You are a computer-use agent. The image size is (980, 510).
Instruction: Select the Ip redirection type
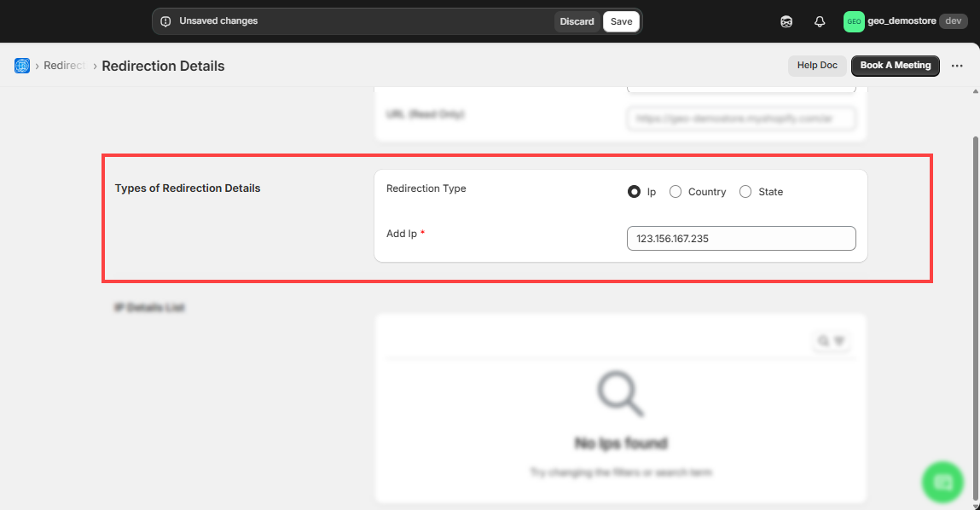coord(634,192)
